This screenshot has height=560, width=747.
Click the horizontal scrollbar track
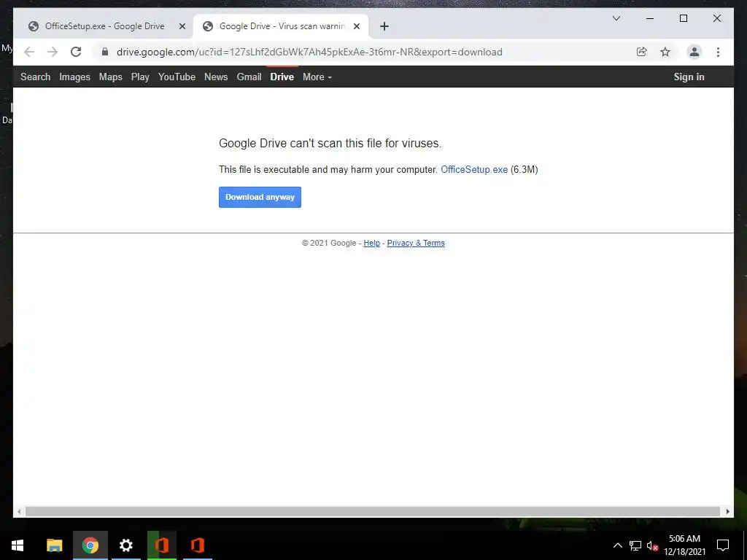pos(373,511)
